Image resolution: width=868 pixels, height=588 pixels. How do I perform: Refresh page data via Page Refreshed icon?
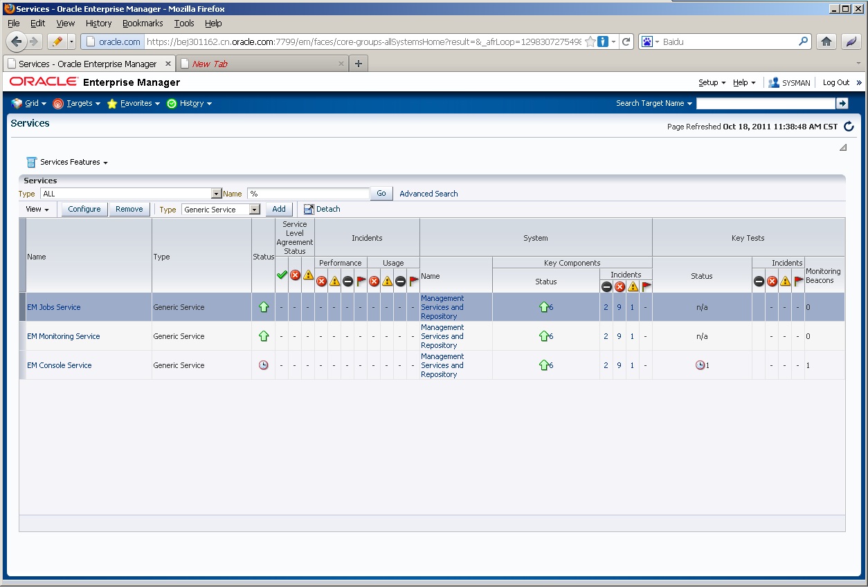coord(849,127)
